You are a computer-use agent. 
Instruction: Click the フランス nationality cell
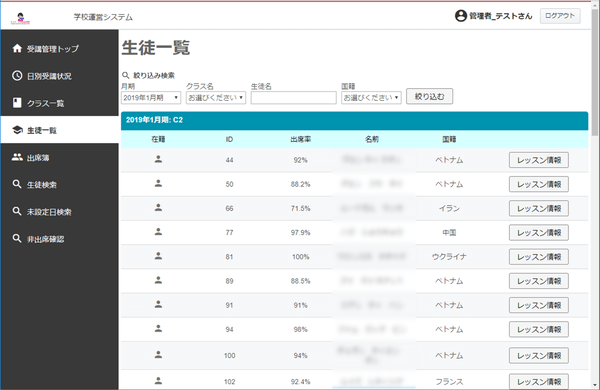click(449, 382)
